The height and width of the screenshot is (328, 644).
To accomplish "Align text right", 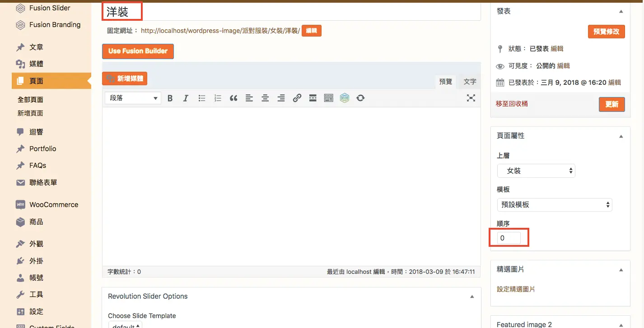I will pyautogui.click(x=281, y=98).
